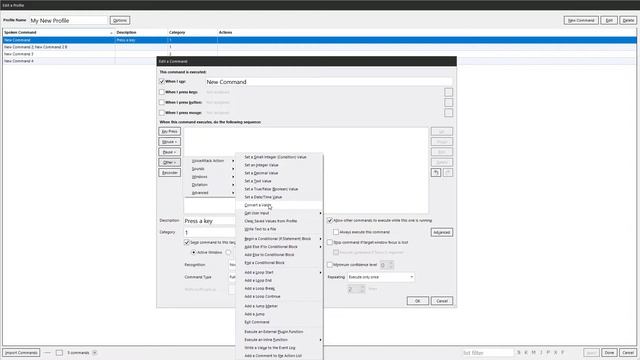Click the Recorder button
The height and width of the screenshot is (360, 640).
[169, 173]
